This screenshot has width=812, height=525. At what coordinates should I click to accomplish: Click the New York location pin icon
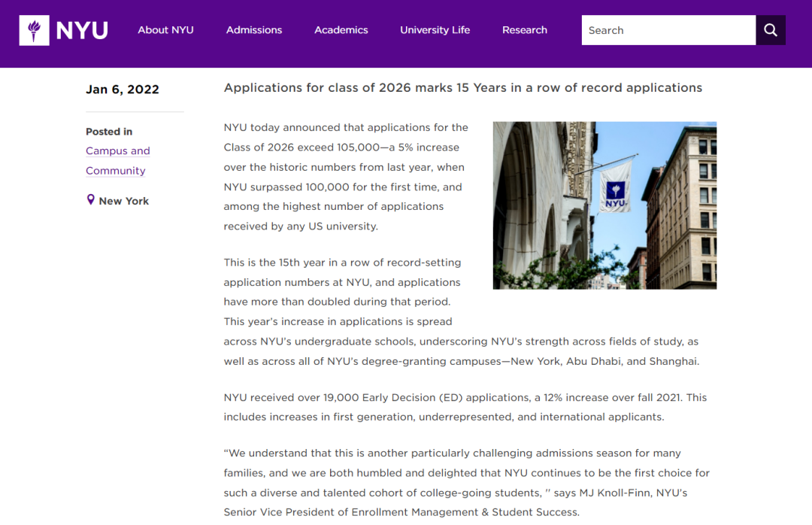(91, 200)
